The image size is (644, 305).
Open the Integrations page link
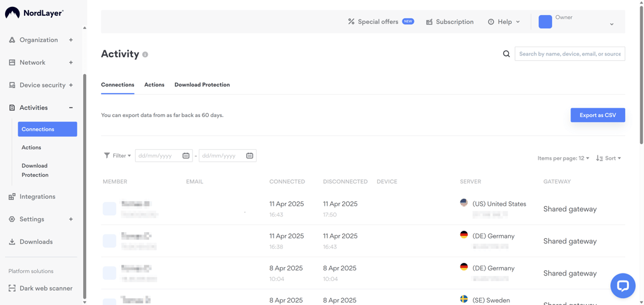pos(37,197)
